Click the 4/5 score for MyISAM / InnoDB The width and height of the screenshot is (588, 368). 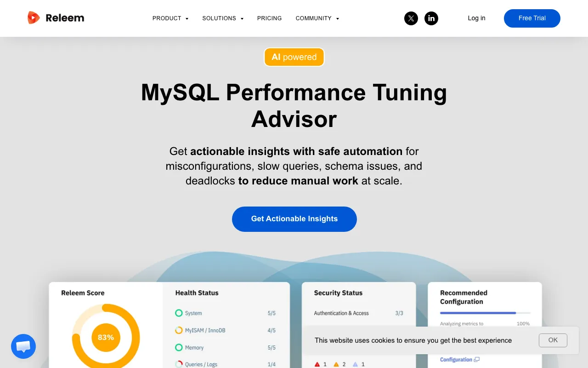click(271, 330)
